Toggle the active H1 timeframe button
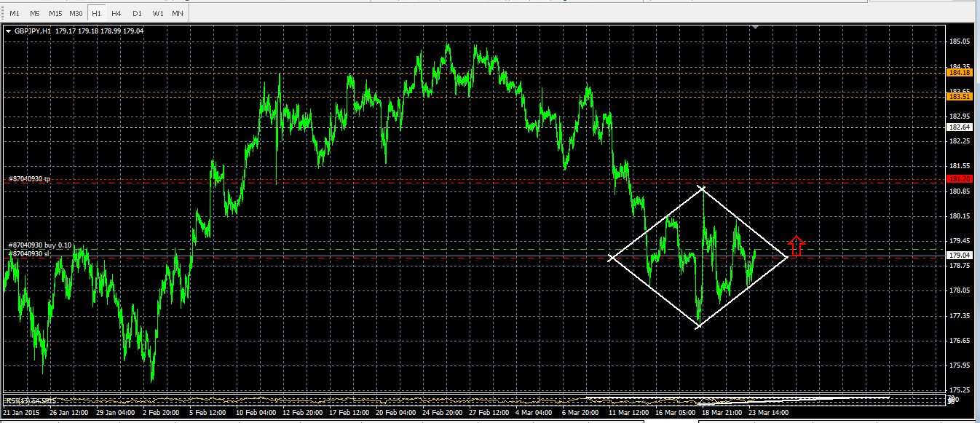 pos(96,13)
